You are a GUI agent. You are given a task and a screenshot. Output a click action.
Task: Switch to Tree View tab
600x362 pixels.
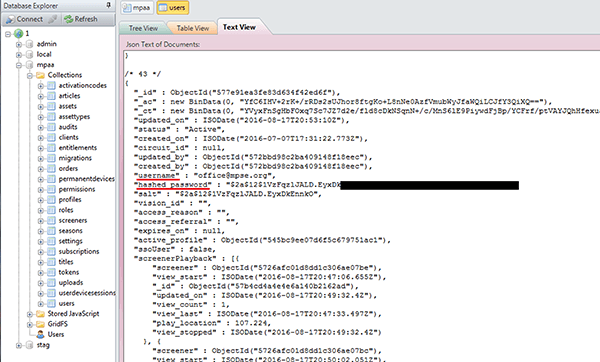pos(143,28)
